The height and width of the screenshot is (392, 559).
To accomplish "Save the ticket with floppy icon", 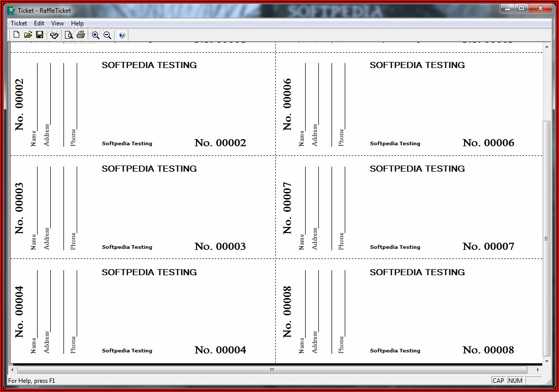I will point(39,35).
